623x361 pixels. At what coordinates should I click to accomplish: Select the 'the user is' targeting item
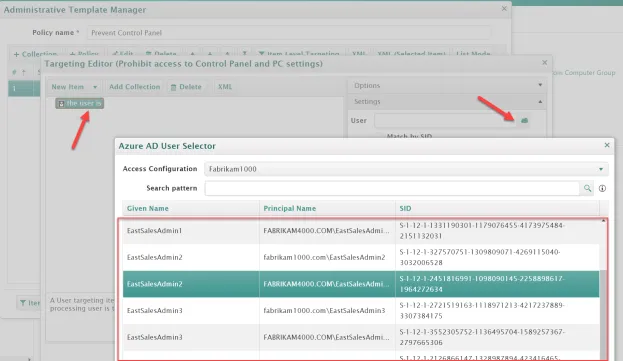point(79,104)
